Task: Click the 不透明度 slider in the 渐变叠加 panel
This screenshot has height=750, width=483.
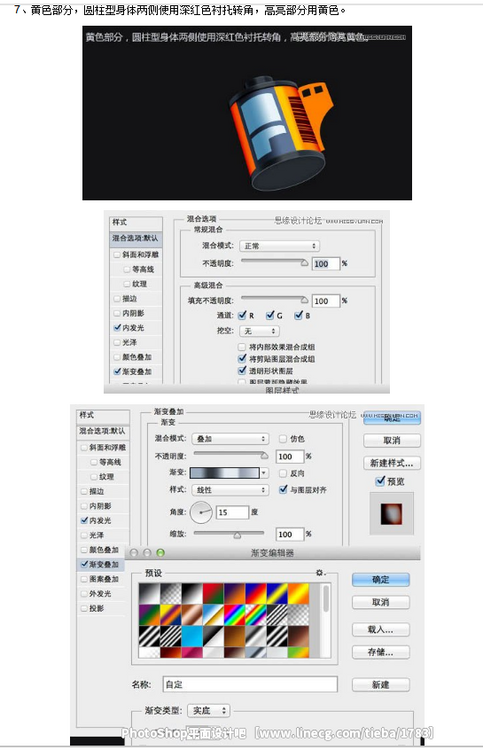Action: pos(231,454)
